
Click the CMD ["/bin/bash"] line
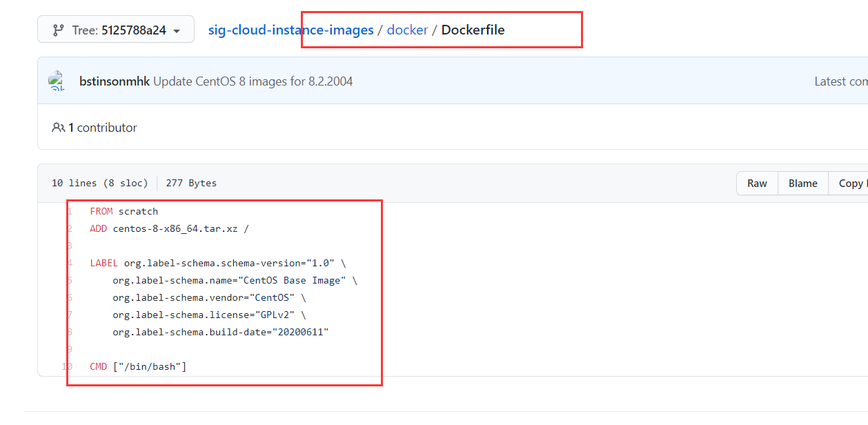(138, 366)
